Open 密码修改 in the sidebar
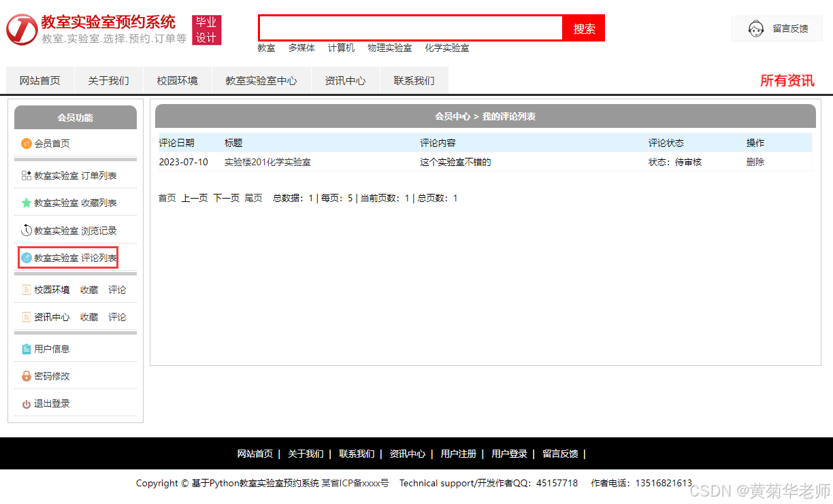The image size is (833, 504). coord(52,376)
